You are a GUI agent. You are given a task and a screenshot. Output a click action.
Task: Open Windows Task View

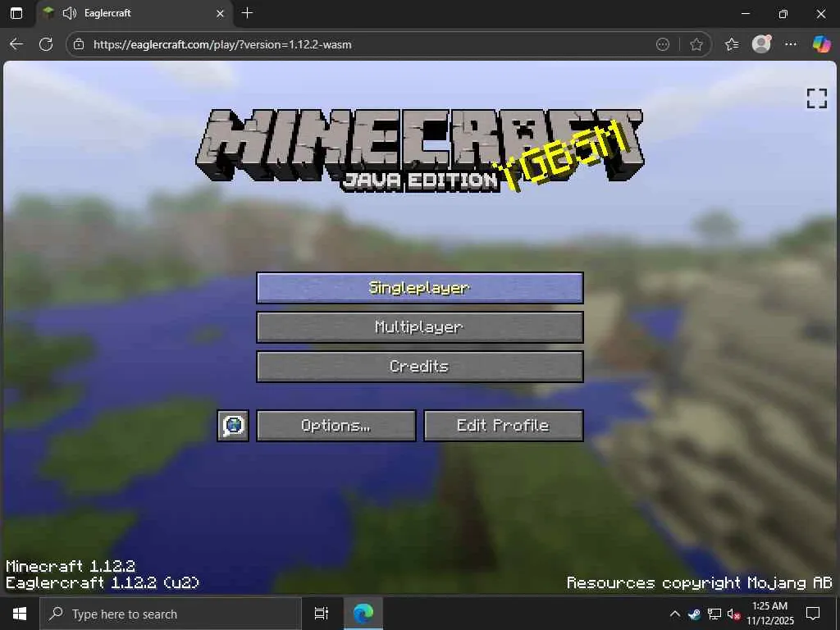(321, 614)
